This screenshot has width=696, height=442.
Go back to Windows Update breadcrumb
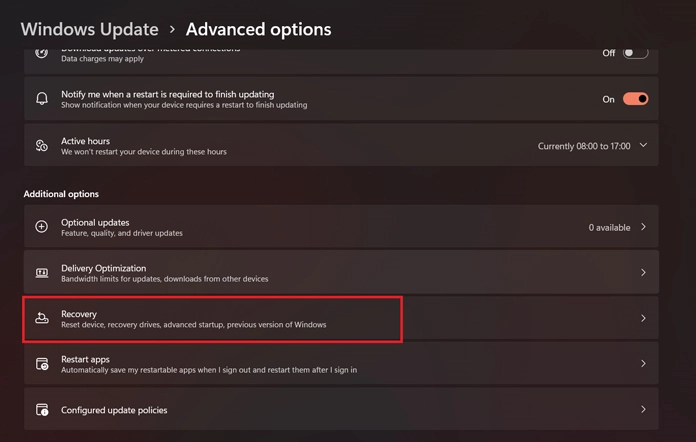89,29
